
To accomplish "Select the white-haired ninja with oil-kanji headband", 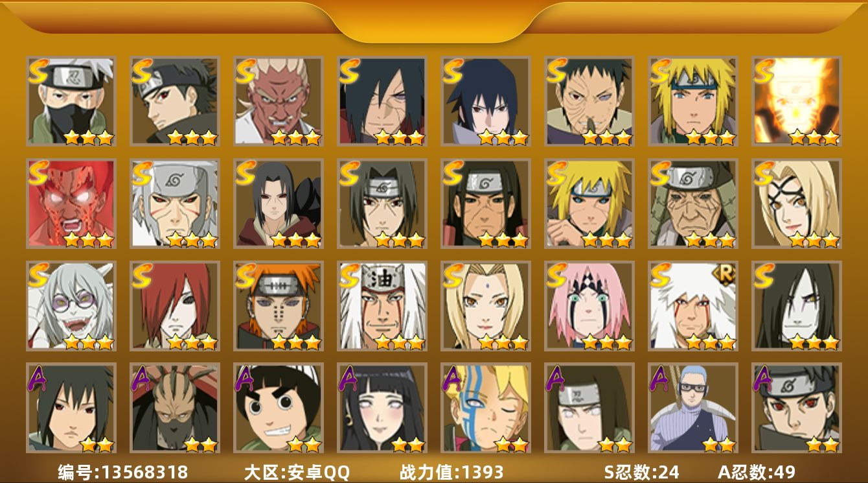I will (x=382, y=305).
